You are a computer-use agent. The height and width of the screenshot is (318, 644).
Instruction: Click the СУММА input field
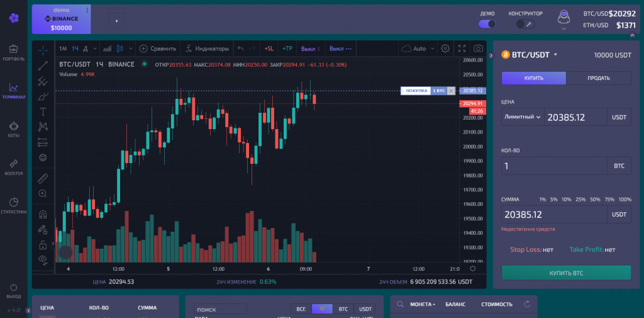coord(554,214)
